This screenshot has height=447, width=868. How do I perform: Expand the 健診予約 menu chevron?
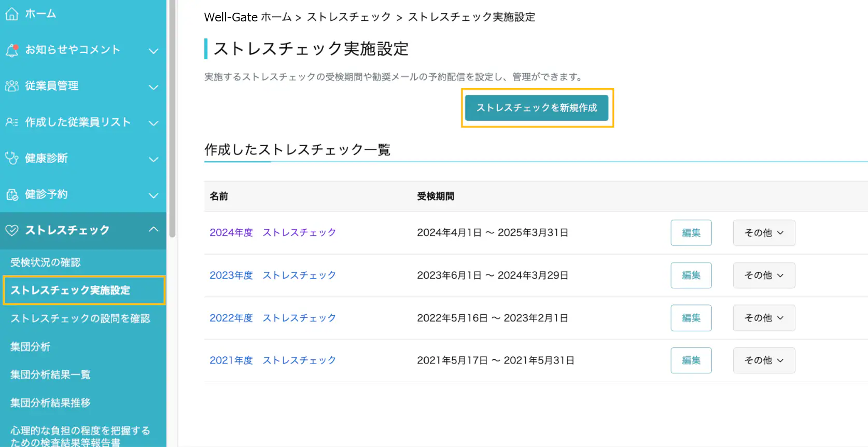[154, 195]
